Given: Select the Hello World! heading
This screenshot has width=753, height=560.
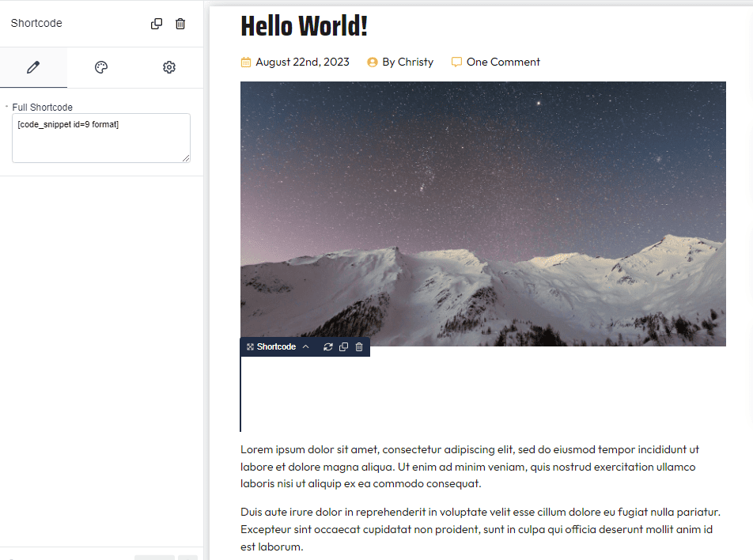Looking at the screenshot, I should [304, 26].
